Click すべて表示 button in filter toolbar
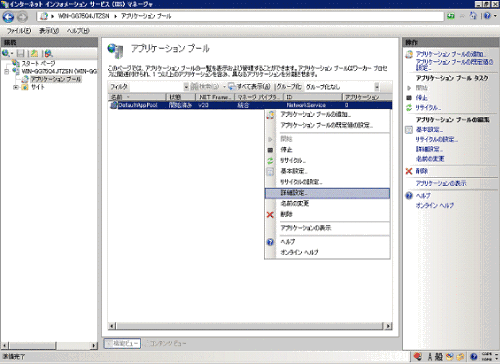The width and height of the screenshot is (500, 364). point(249,87)
